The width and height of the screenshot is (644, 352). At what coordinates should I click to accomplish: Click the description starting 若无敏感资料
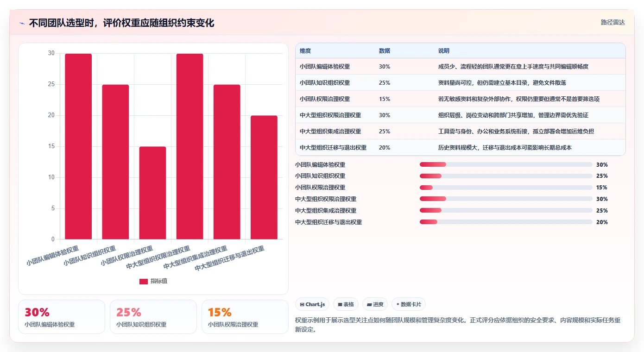pos(519,99)
